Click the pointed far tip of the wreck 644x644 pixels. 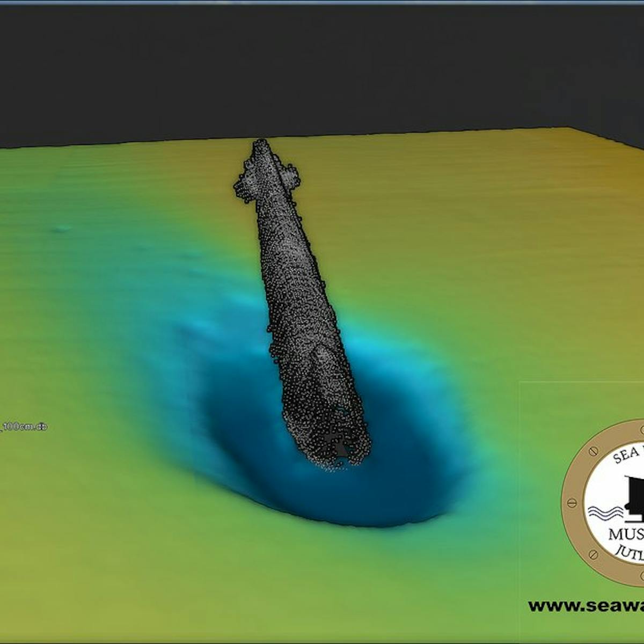click(261, 144)
